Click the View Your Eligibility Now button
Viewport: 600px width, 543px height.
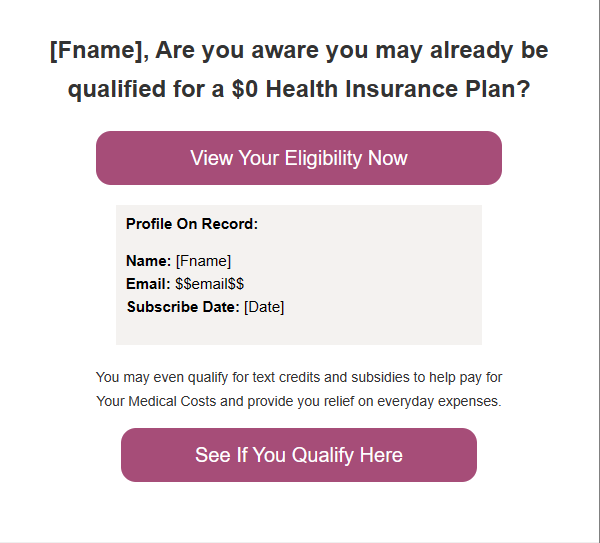(x=298, y=158)
